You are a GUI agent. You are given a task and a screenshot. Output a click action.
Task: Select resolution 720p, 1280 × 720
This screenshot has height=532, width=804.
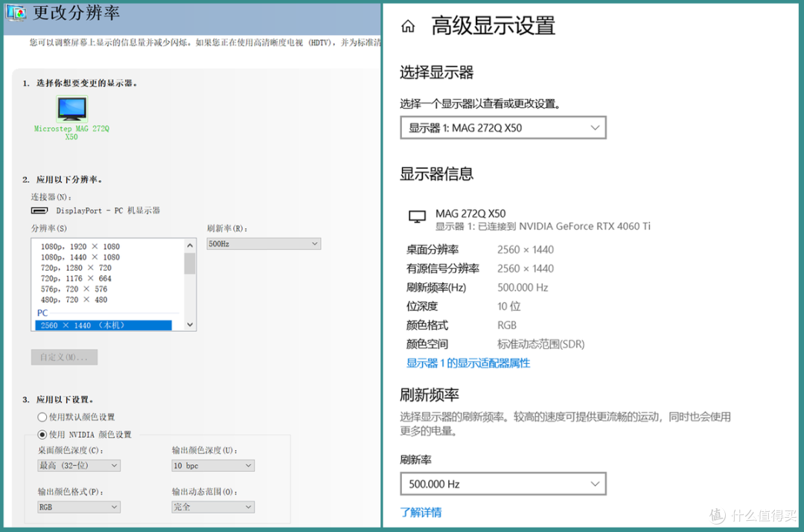click(76, 268)
